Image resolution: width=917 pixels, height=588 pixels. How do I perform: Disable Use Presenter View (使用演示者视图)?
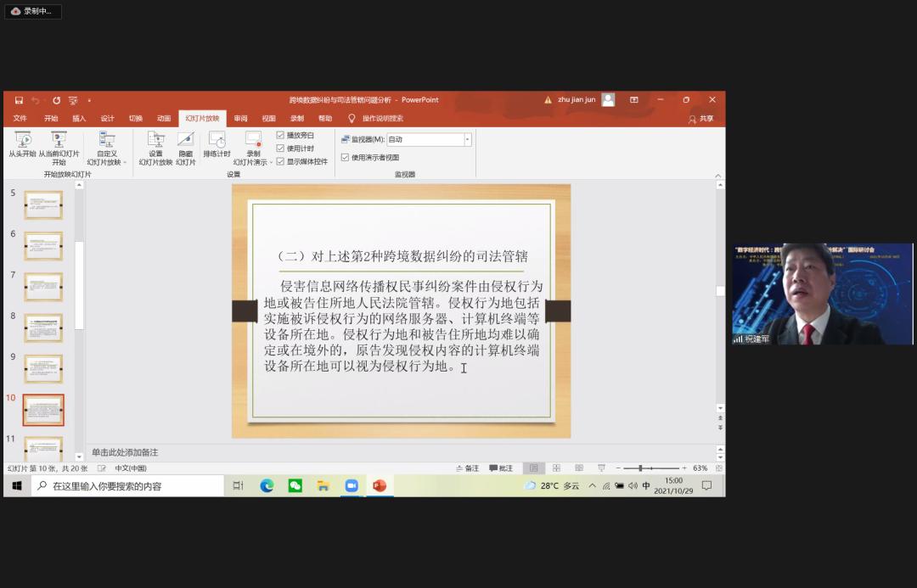[x=345, y=157]
